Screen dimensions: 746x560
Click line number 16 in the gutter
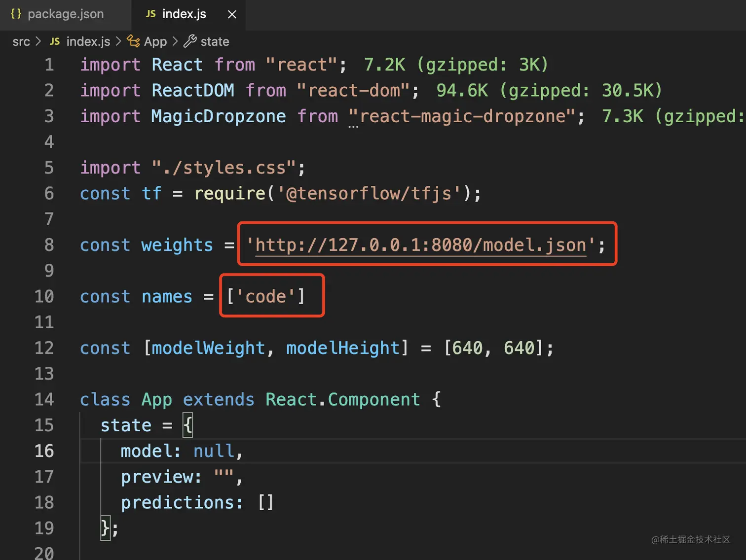[x=44, y=451]
